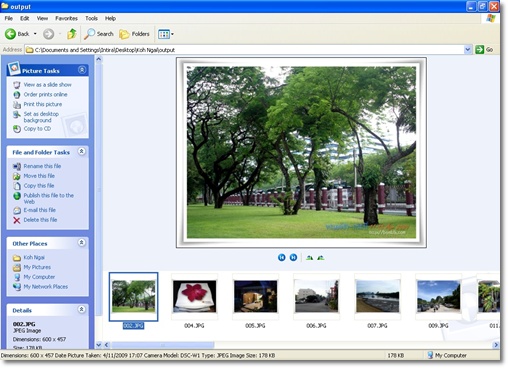The height and width of the screenshot is (368, 508).
Task: Open My Pictures link
Action: click(37, 267)
